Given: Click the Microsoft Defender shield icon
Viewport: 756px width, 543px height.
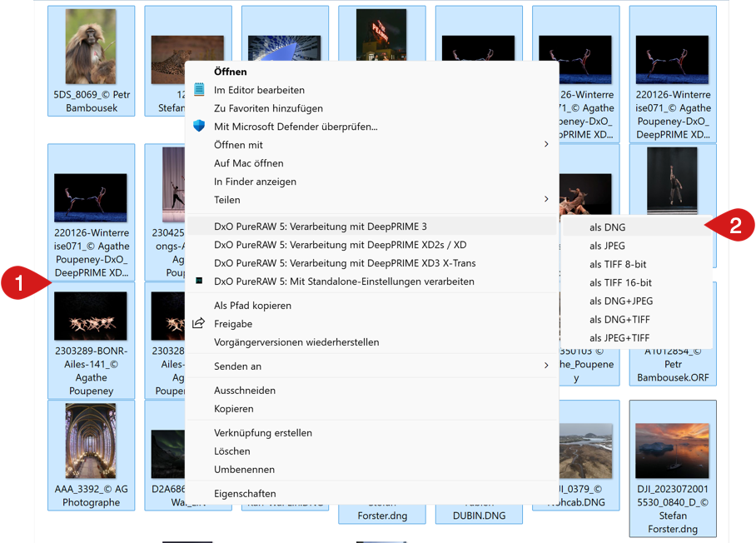Looking at the screenshot, I should click(199, 126).
